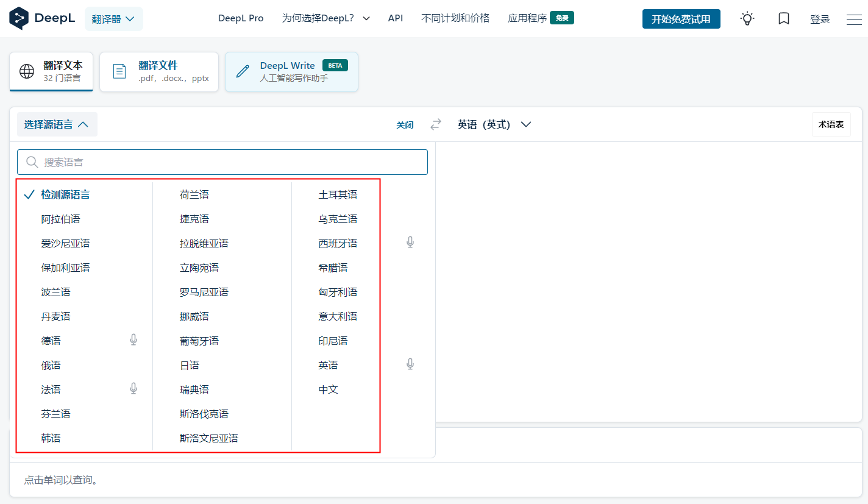Click the bookmark saved translations icon
The height and width of the screenshot is (504, 868).
(x=783, y=18)
